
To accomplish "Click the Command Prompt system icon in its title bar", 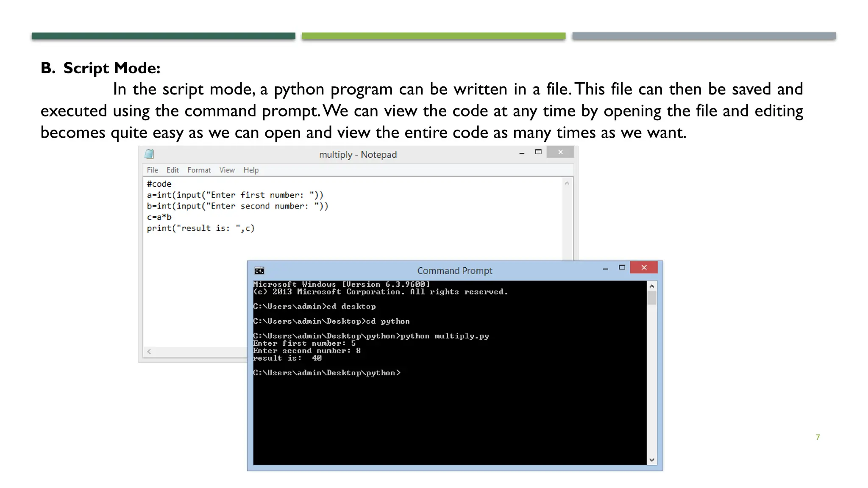I will [259, 271].
